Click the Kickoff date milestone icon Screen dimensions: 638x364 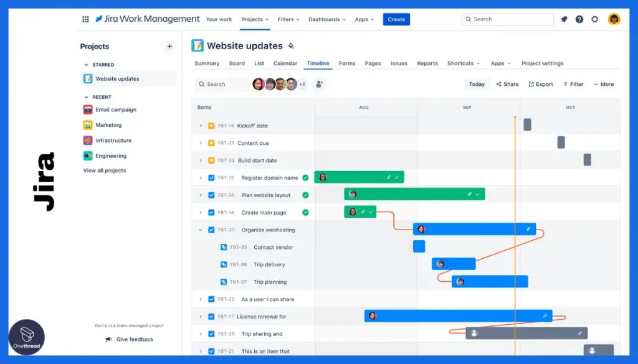(x=211, y=126)
